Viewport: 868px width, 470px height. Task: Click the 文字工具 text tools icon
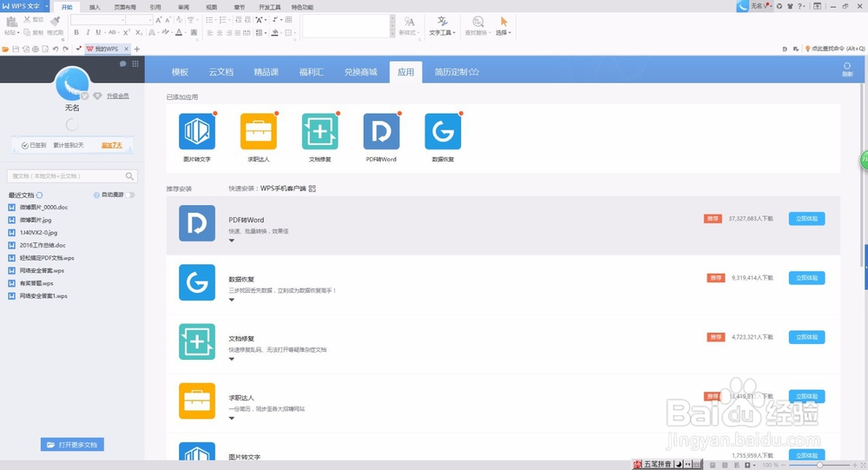[442, 22]
